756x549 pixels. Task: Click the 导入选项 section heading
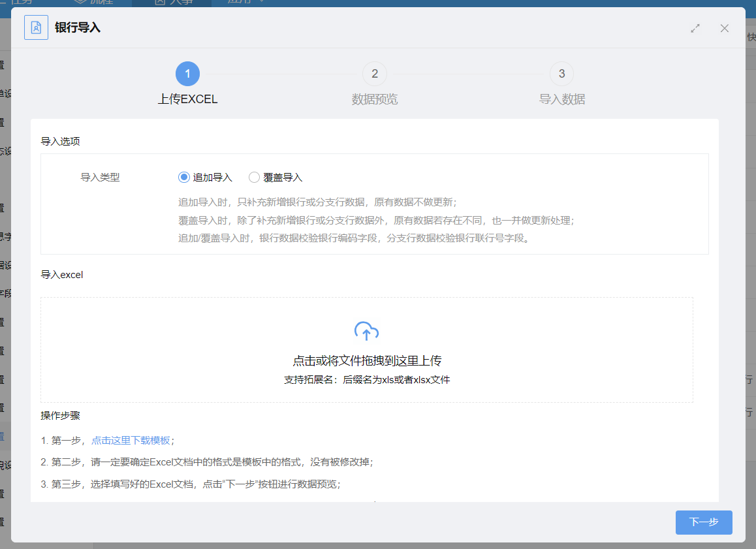60,141
